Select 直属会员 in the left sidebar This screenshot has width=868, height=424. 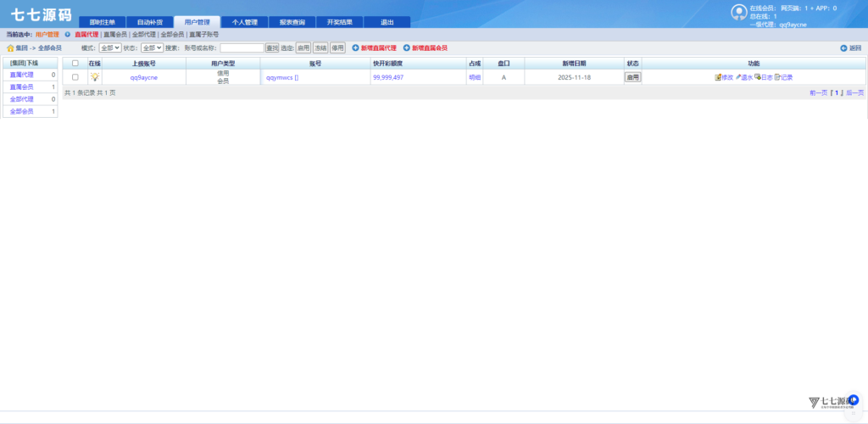point(22,86)
